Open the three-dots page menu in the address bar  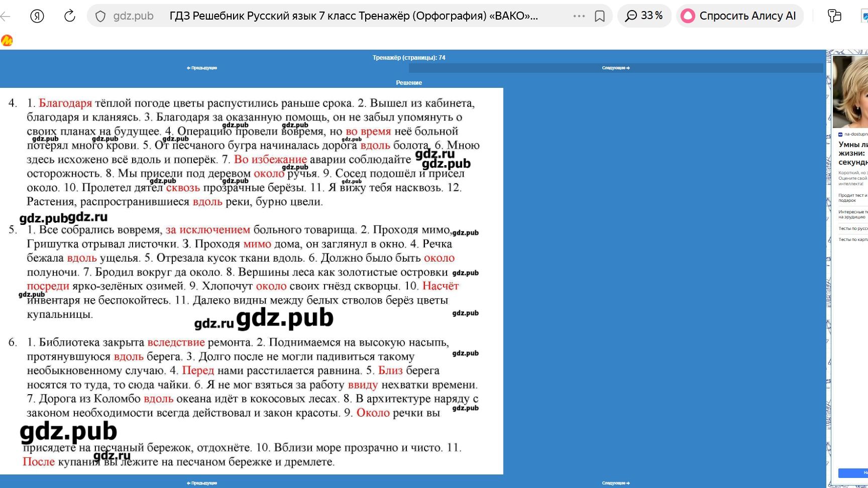(x=579, y=16)
